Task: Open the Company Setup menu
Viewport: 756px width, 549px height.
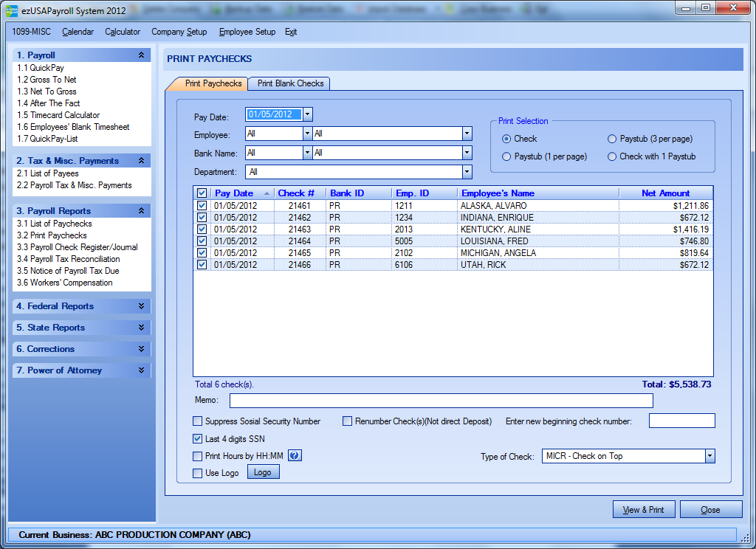Action: [179, 32]
